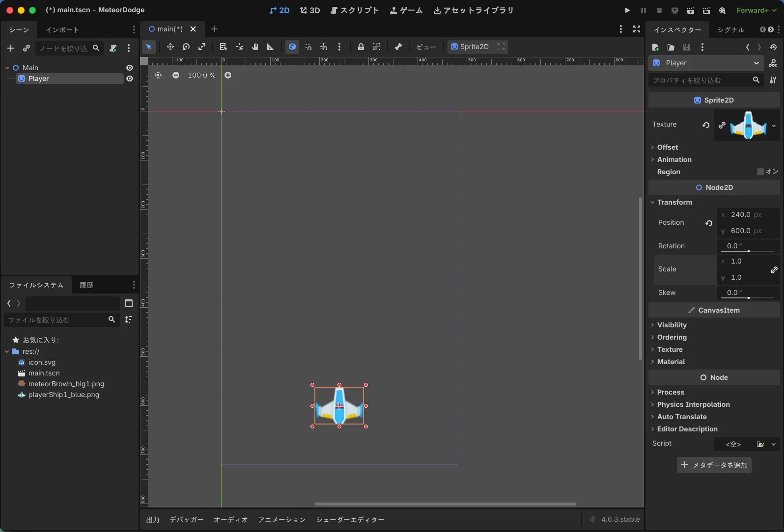The image size is (784, 532).
Task: Select the Move Mode tool
Action: coord(170,47)
